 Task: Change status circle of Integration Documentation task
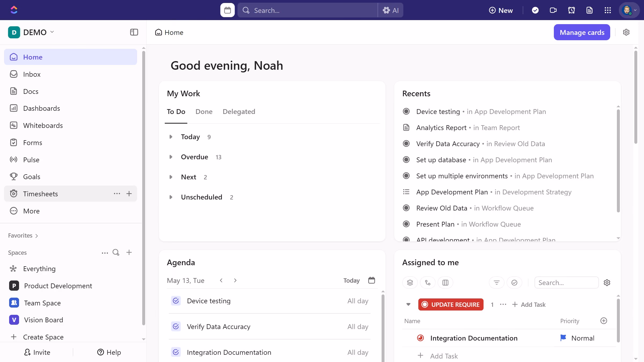click(420, 338)
